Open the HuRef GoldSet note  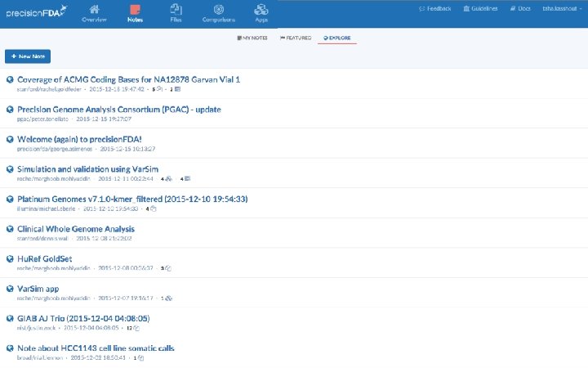pos(45,258)
